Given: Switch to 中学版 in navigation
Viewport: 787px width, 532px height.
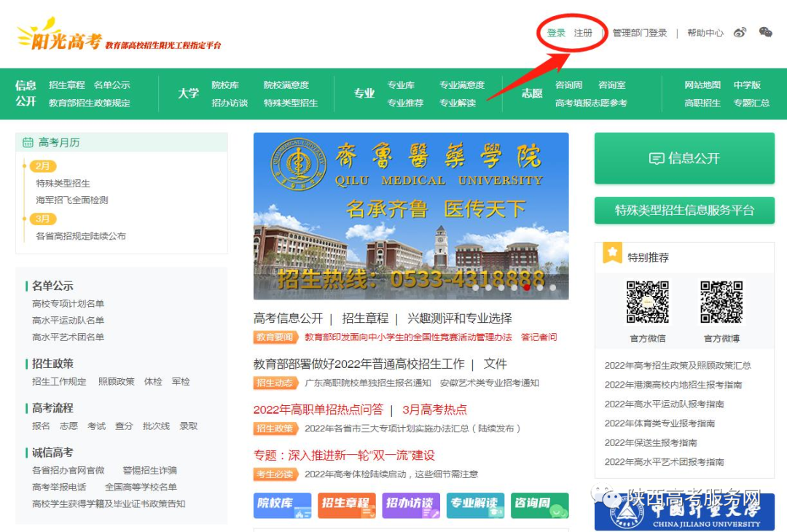Looking at the screenshot, I should click(x=748, y=85).
